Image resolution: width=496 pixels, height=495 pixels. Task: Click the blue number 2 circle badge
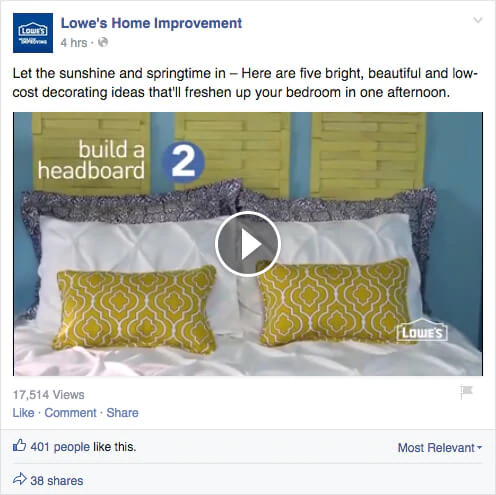tap(183, 162)
